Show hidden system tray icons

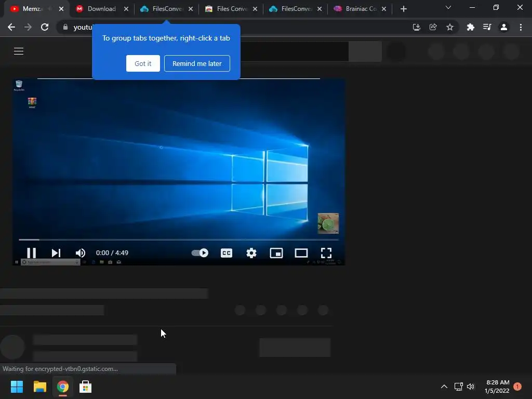(x=444, y=387)
